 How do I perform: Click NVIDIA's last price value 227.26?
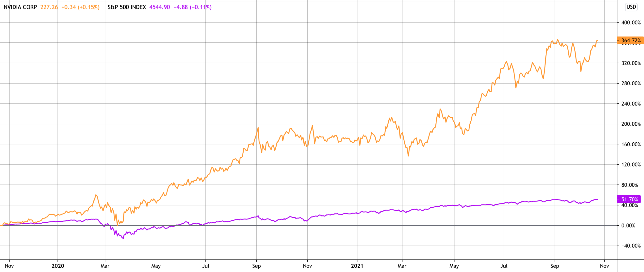point(49,7)
